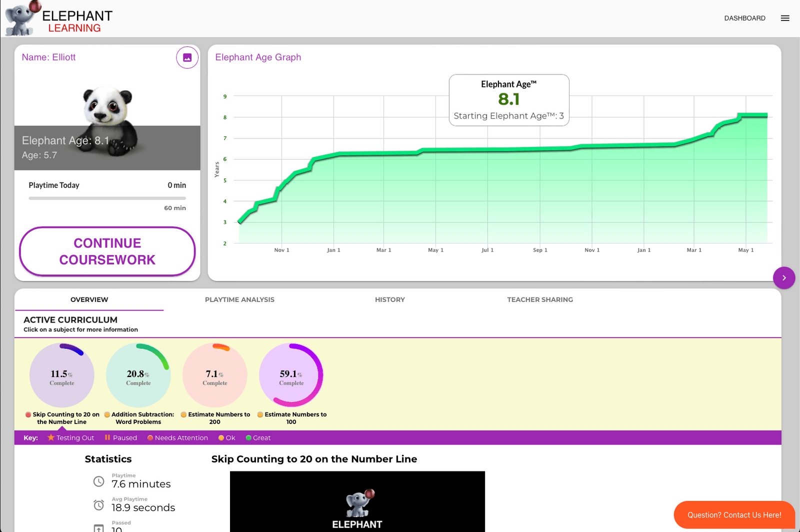
Task: Open the Dashboard link
Action: coord(744,18)
